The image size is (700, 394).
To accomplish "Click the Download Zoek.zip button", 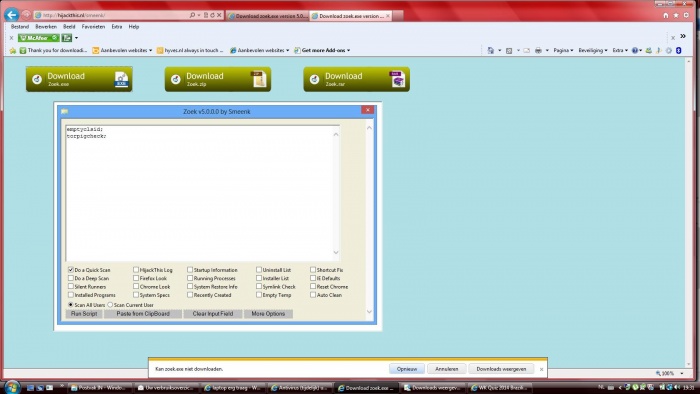I will (x=218, y=79).
